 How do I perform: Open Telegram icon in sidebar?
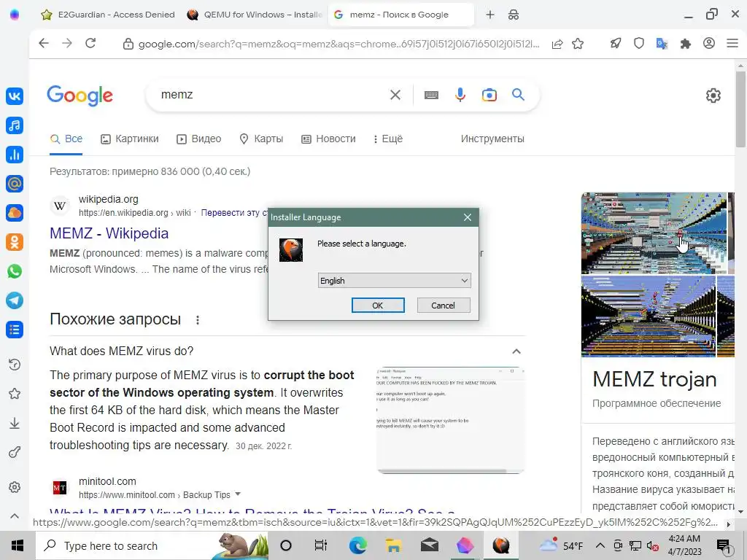pos(15,300)
